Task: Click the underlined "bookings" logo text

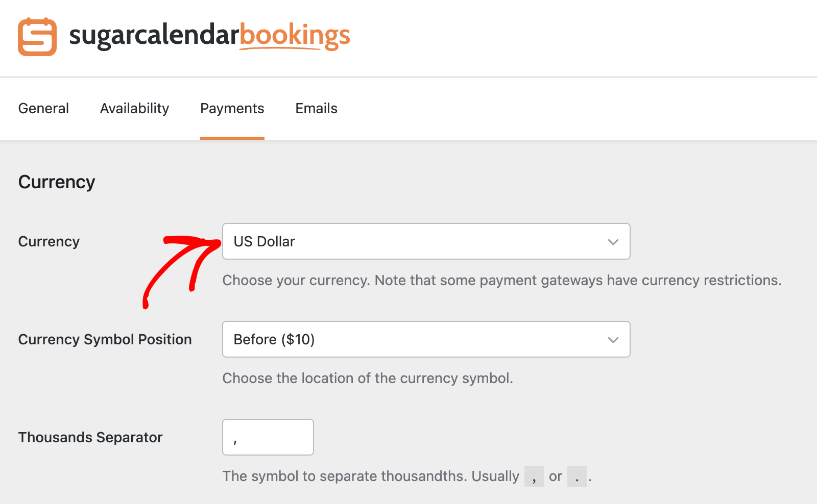Action: point(295,36)
